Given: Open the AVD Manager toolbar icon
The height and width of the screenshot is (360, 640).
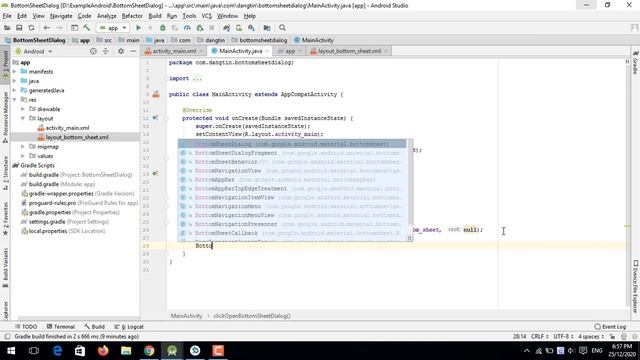Looking at the screenshot, I should click(x=239, y=28).
